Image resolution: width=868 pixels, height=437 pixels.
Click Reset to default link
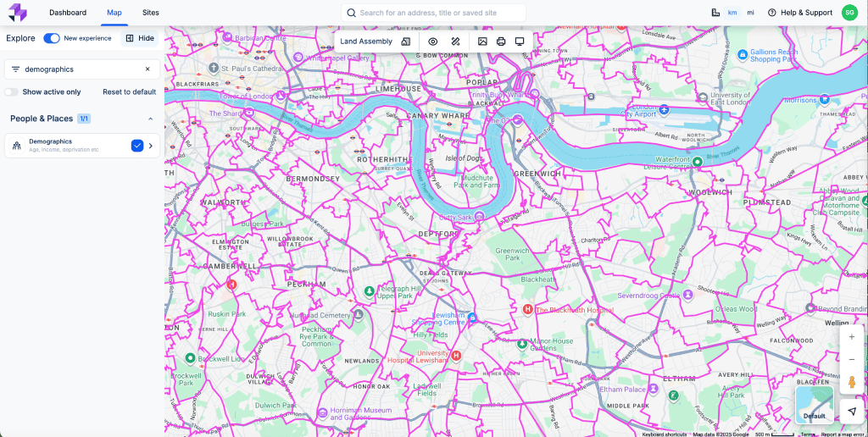[x=129, y=92]
